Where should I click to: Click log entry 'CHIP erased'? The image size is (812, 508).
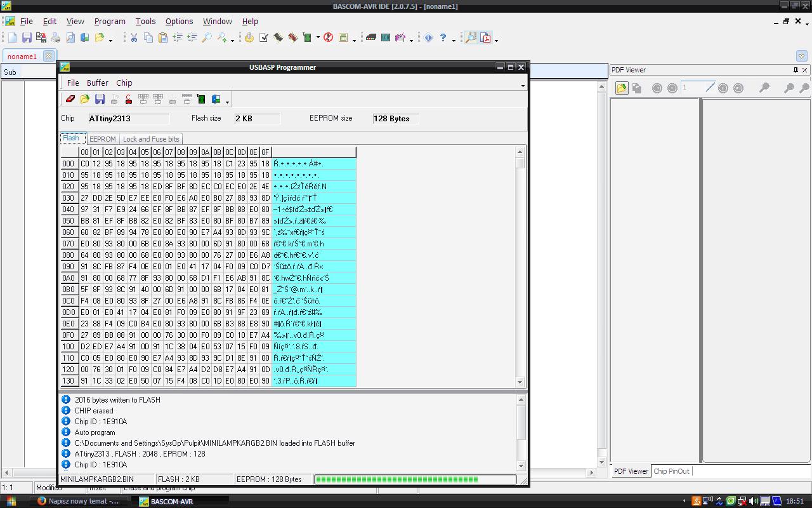point(94,411)
